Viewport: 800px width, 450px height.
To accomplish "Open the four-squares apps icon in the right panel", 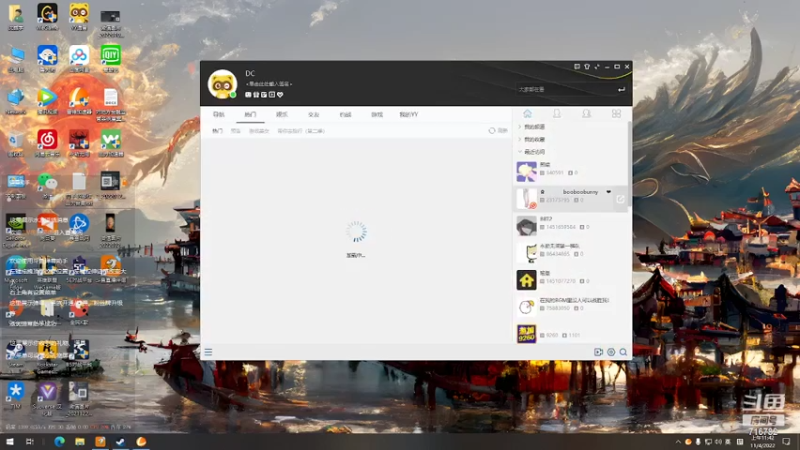I will (x=616, y=114).
